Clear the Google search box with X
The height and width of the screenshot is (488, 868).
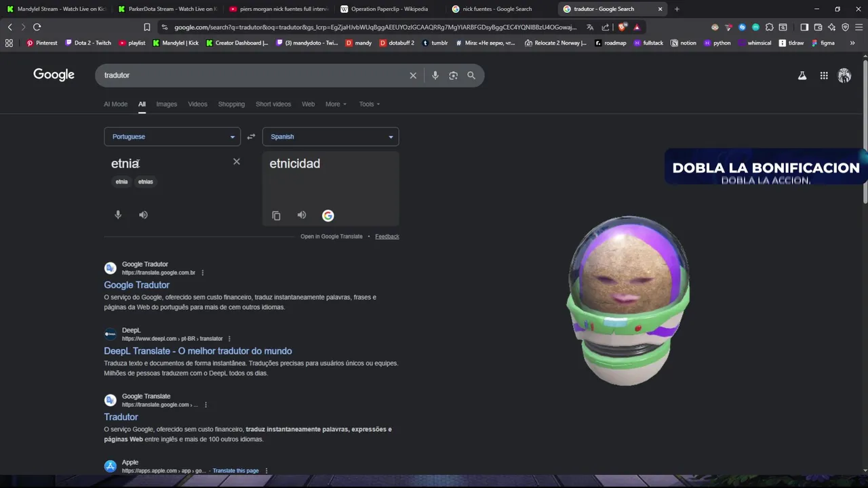[413, 75]
